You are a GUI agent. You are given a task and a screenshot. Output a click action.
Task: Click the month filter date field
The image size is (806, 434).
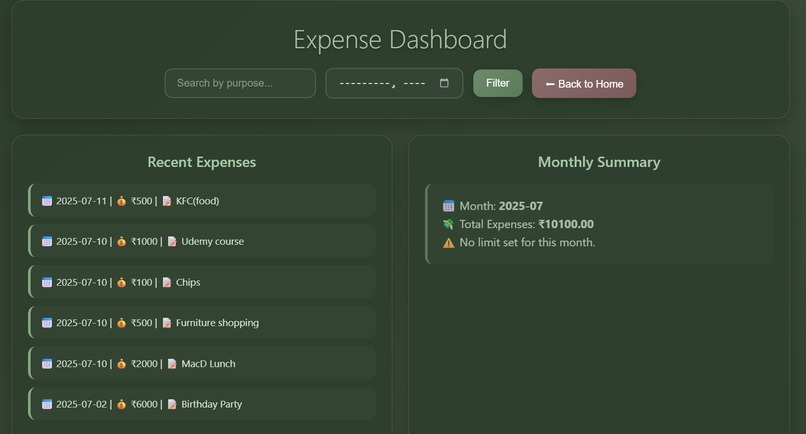(394, 83)
